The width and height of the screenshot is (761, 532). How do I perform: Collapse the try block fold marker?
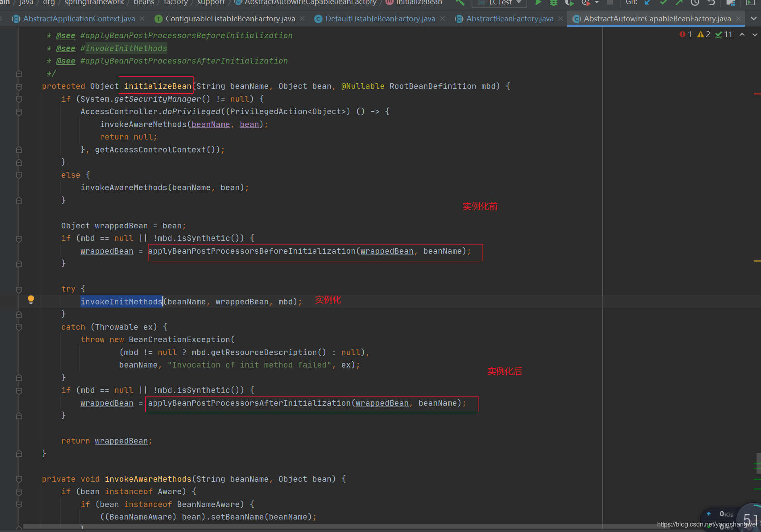click(19, 289)
